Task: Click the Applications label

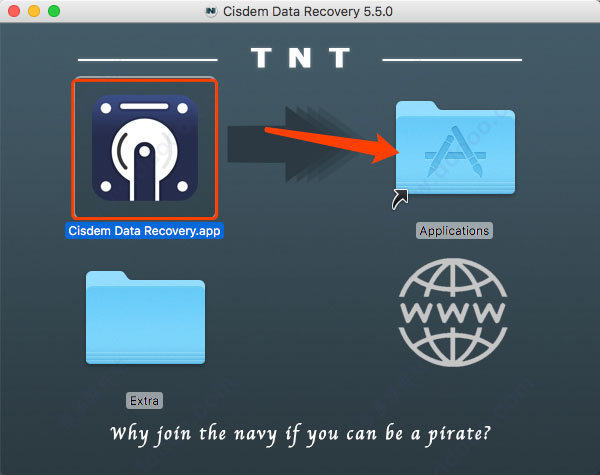Action: (454, 231)
